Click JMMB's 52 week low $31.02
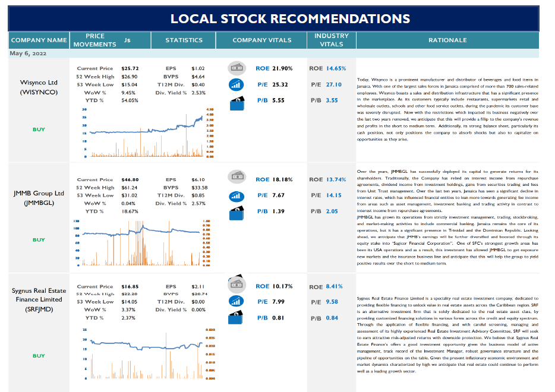This screenshot has width=555, height=392. 129,195
